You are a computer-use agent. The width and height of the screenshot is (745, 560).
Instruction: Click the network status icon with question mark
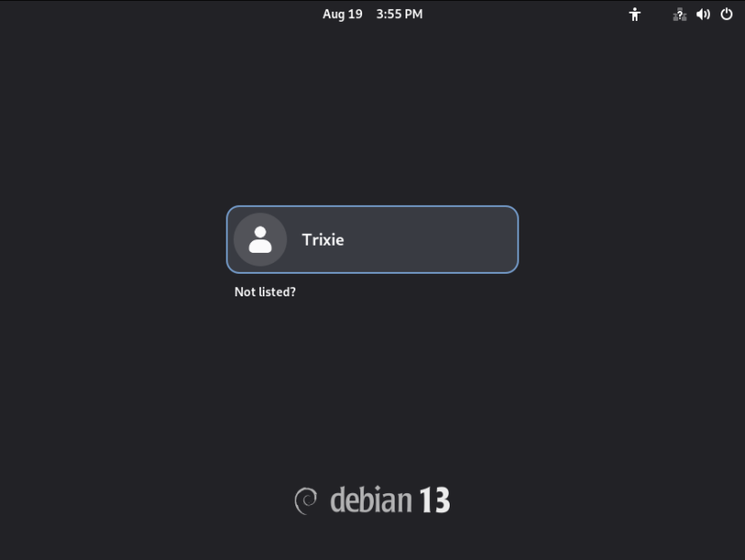click(679, 14)
